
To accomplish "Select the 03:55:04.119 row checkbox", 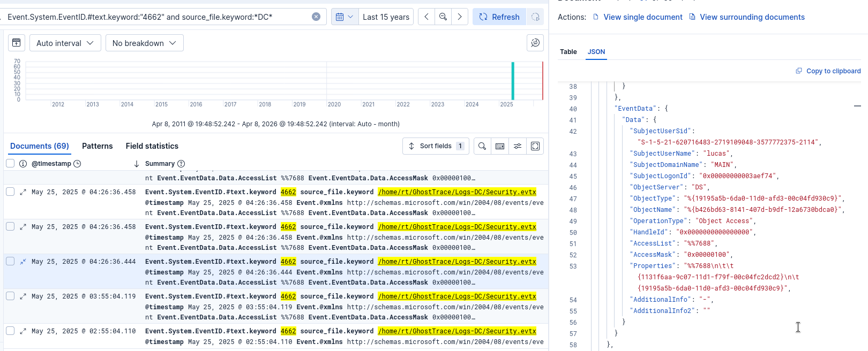I will click(10, 296).
